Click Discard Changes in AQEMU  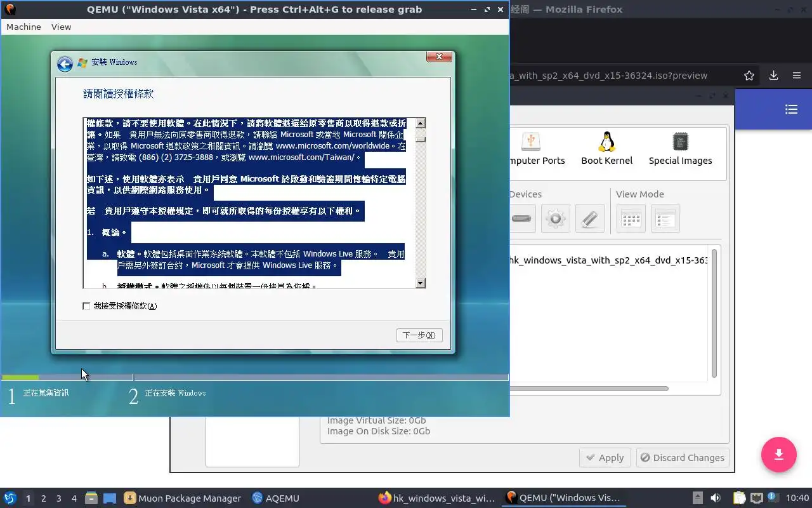point(682,458)
